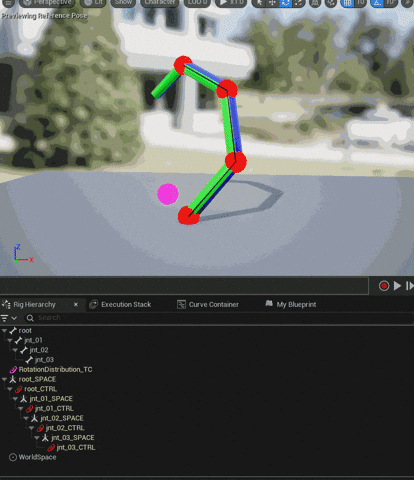Screen dimensions: 414x480
Task: Click the RotationDistribution_TC magenta control icon
Action: tap(13, 369)
